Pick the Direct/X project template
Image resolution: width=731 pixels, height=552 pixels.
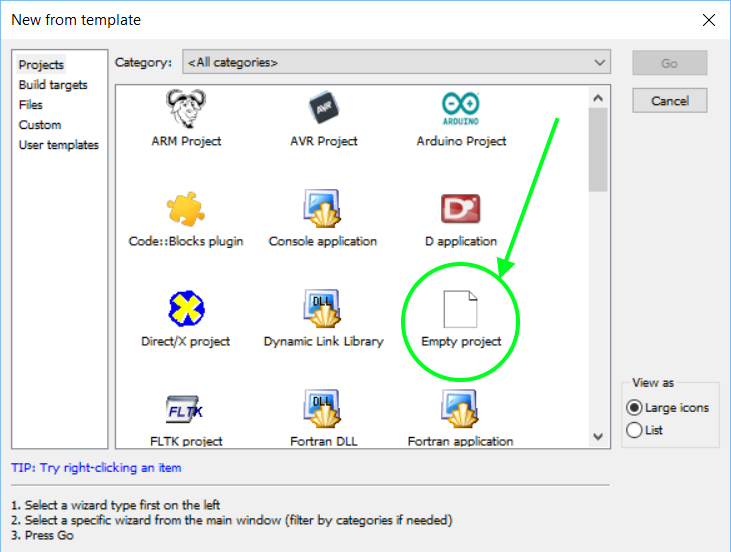(186, 309)
